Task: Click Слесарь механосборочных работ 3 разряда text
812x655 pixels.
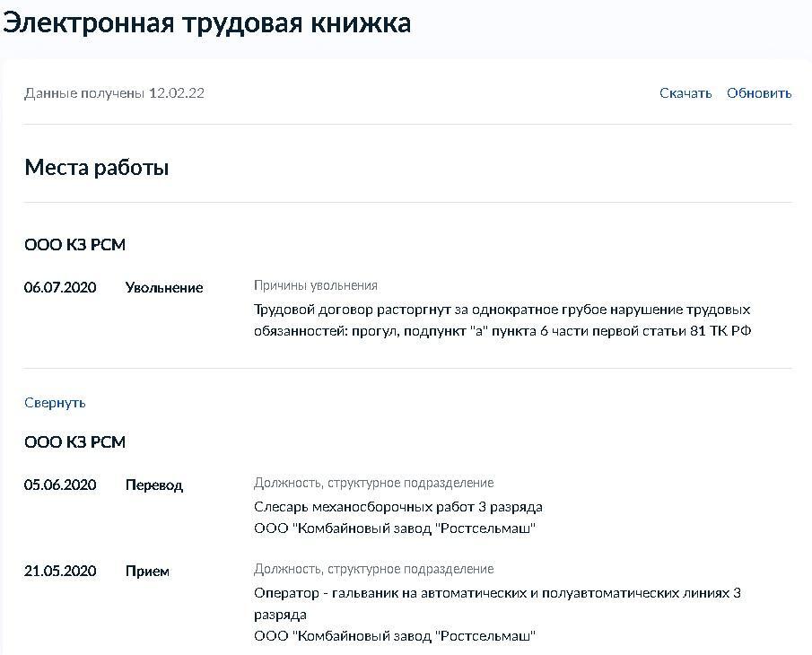Action: click(x=398, y=507)
